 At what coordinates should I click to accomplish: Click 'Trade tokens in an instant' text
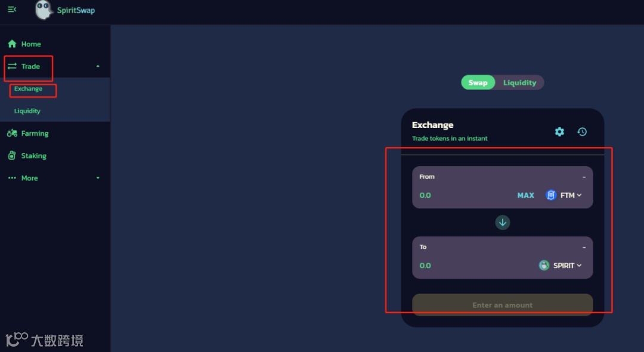click(450, 138)
